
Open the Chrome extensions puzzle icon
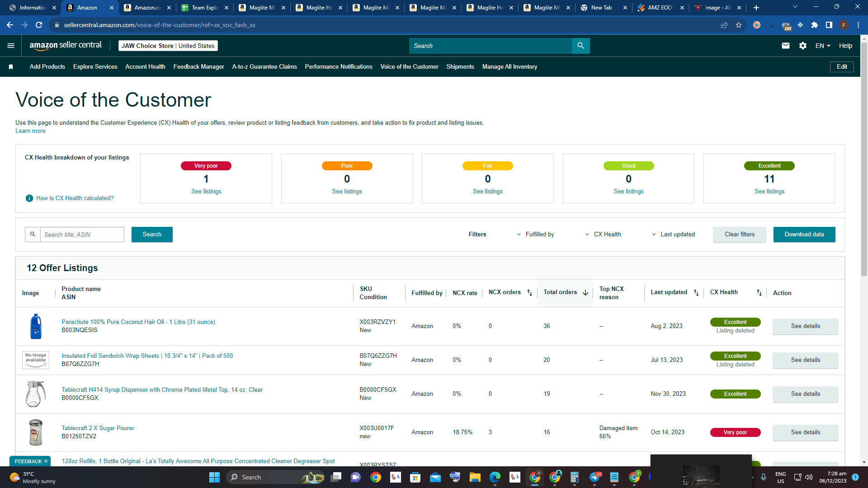click(815, 25)
